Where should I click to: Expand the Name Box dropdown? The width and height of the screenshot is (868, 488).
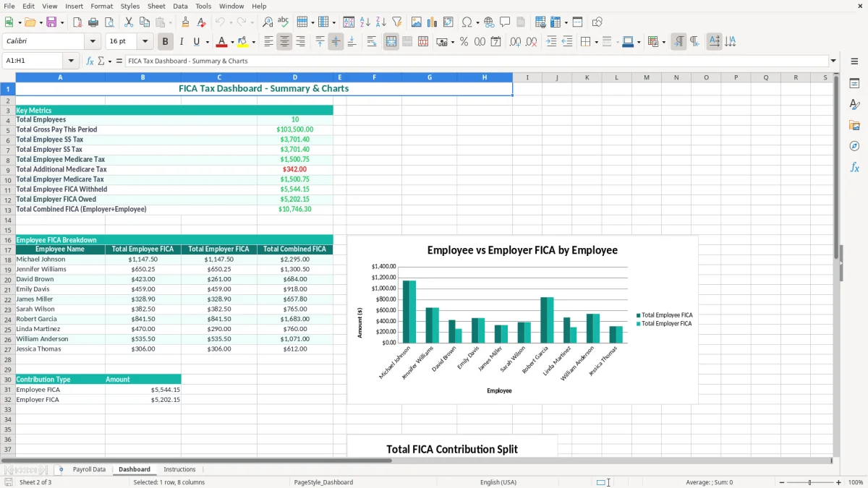71,61
